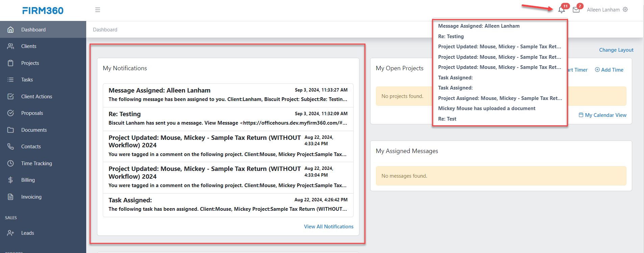Click the Leads add-user icon
Screen dimensions: 644x253
pyautogui.click(x=10, y=233)
